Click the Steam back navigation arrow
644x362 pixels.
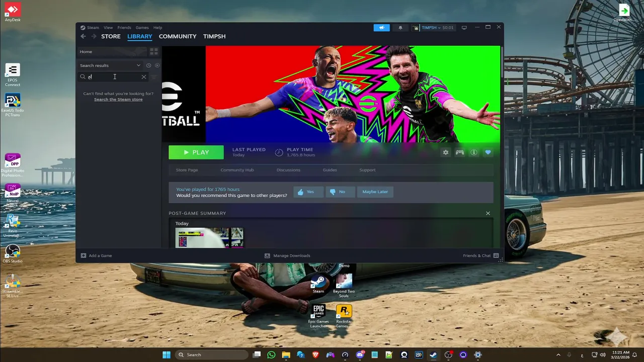point(83,36)
